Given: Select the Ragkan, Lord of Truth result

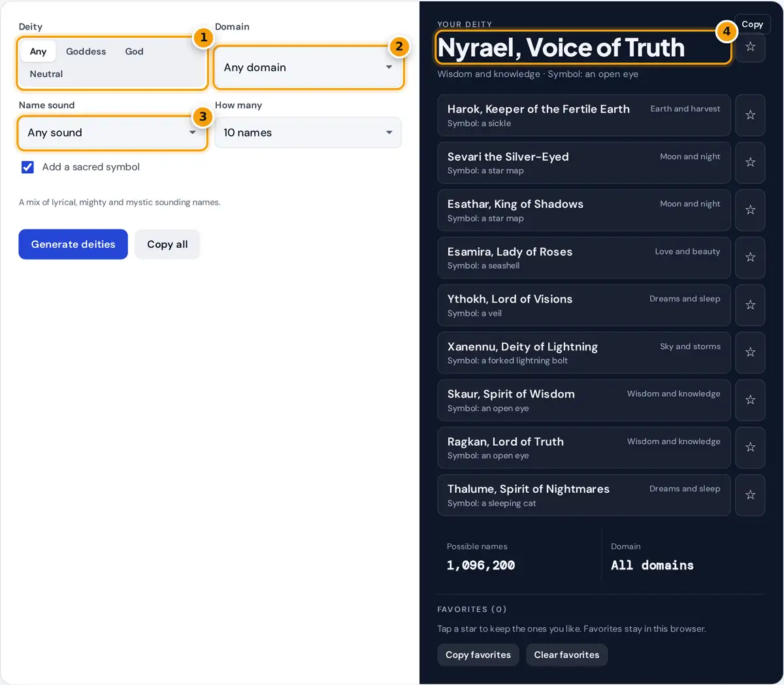Looking at the screenshot, I should tap(584, 448).
